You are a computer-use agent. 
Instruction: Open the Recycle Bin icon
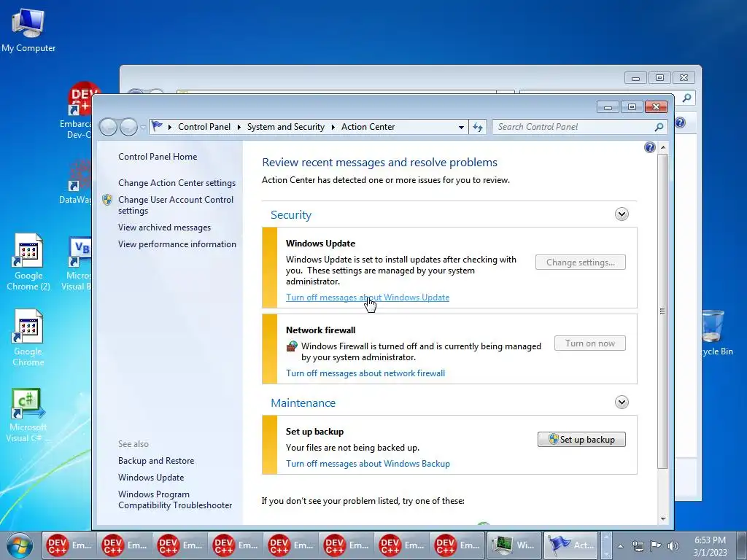point(713,332)
